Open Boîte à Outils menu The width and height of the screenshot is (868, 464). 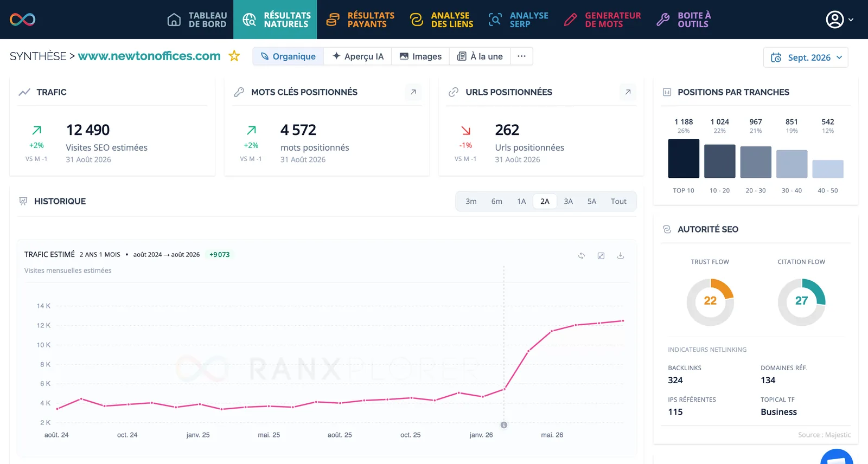click(x=684, y=20)
